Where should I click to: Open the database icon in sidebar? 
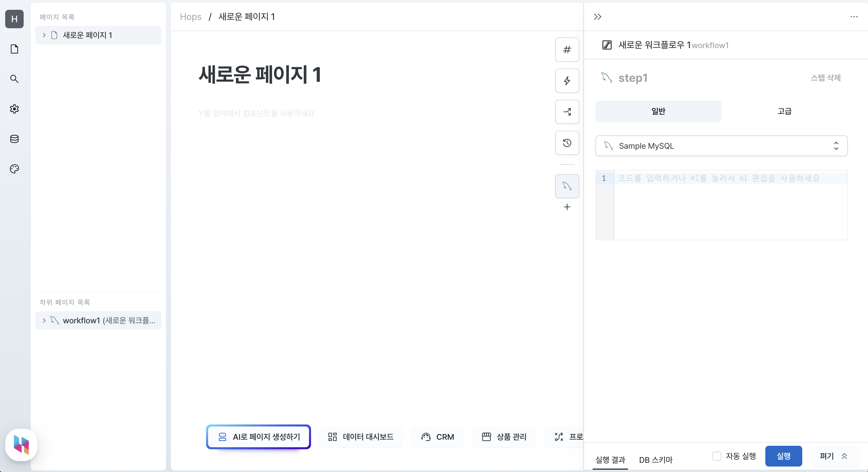pos(14,139)
